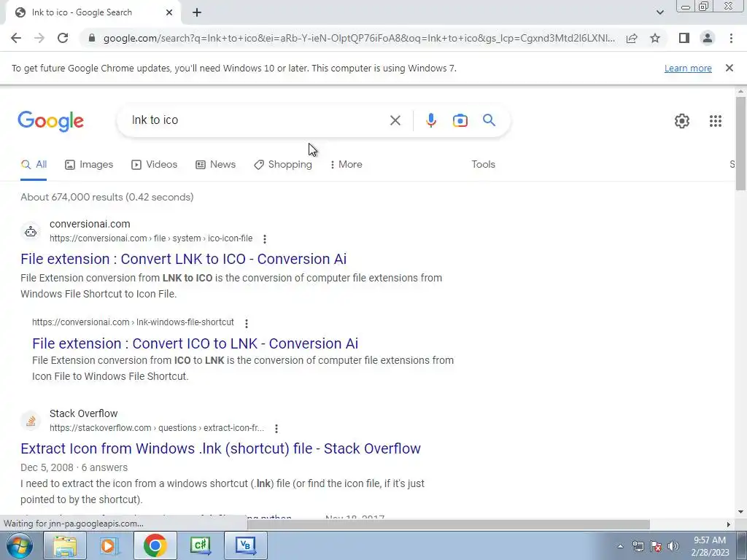
Task: Open the volume control speaker icon
Action: tap(673, 546)
